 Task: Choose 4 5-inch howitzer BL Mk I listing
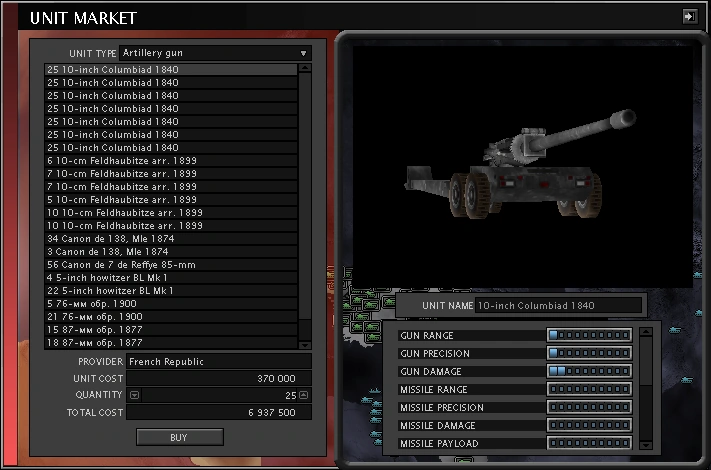point(170,277)
